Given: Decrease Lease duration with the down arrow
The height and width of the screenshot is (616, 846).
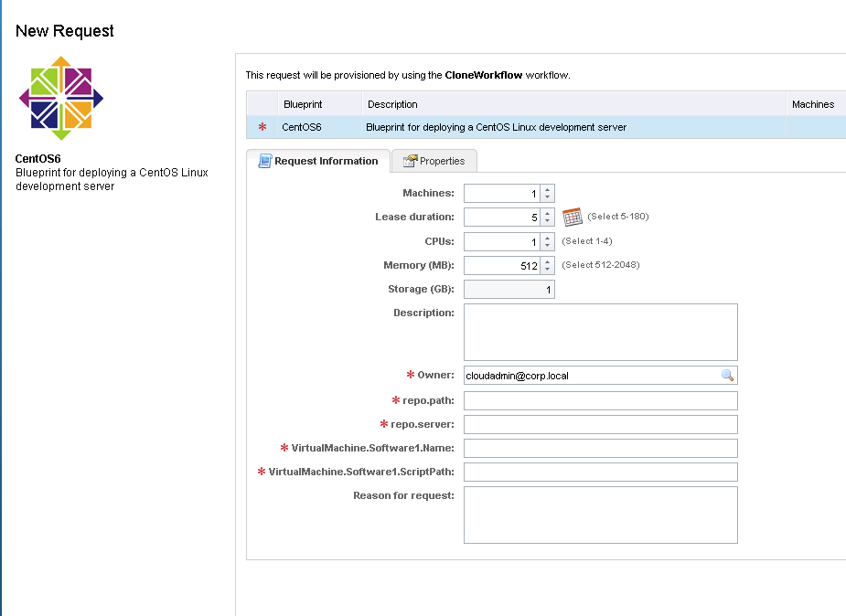Looking at the screenshot, I should [x=547, y=220].
